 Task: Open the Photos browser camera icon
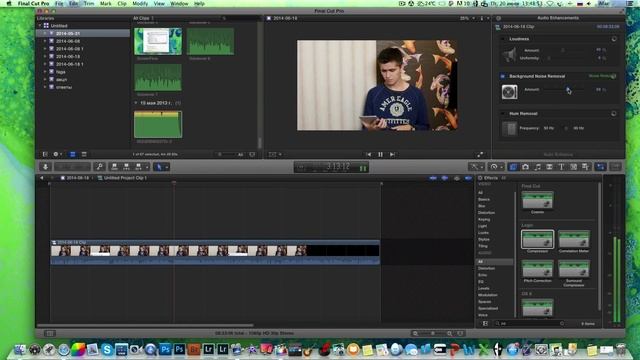click(525, 167)
